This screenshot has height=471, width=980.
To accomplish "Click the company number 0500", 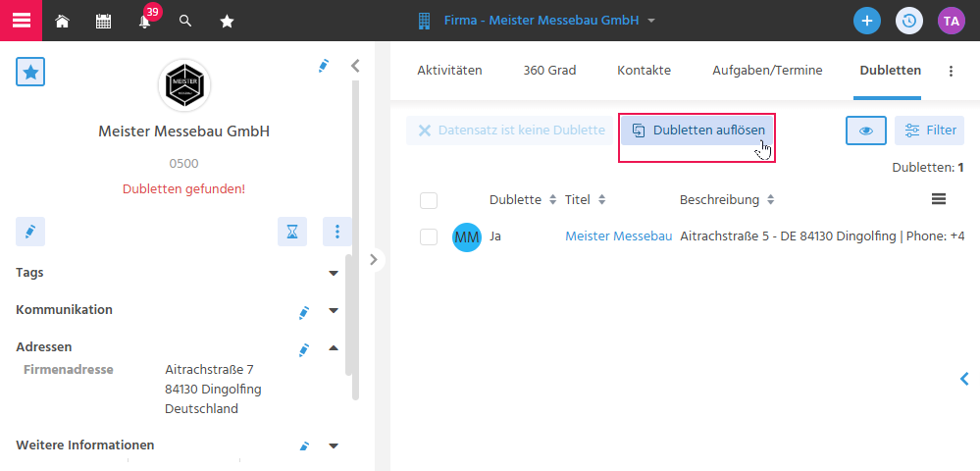I will [x=183, y=164].
